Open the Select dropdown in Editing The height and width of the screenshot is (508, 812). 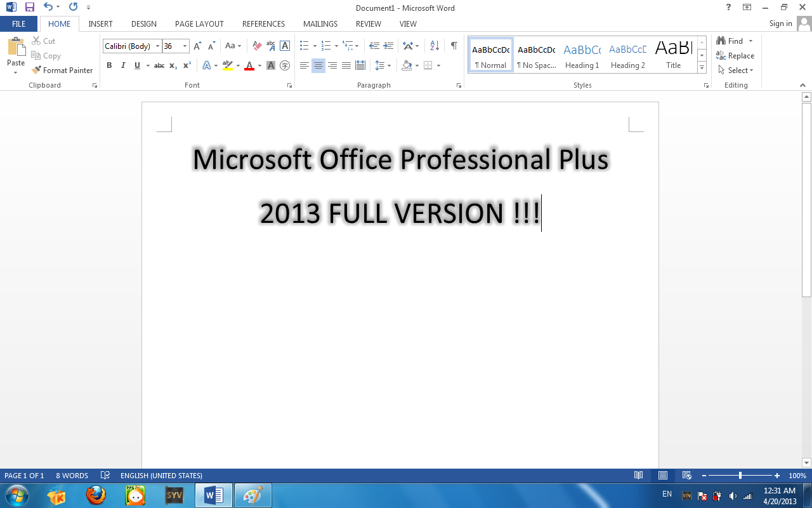tap(736, 70)
